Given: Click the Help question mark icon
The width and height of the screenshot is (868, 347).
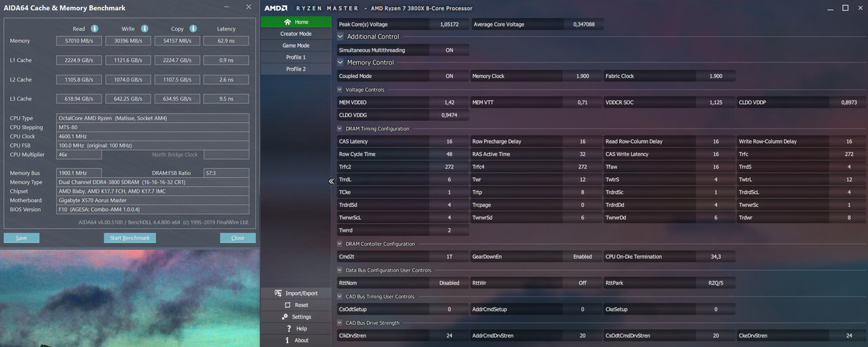Looking at the screenshot, I should point(288,329).
